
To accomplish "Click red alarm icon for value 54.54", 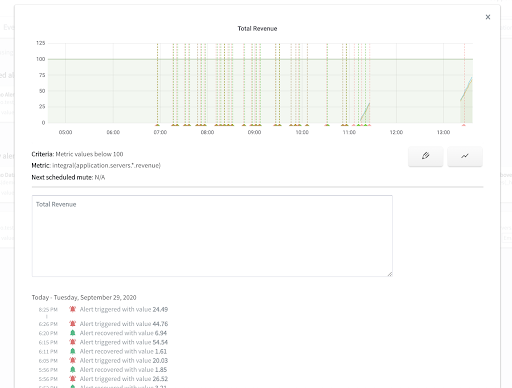I will tap(72, 342).
